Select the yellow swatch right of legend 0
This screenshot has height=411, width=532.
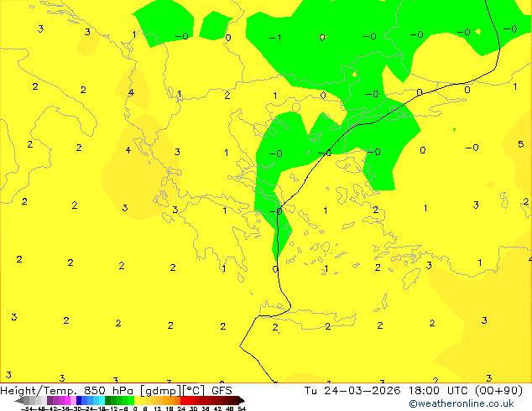click(137, 400)
